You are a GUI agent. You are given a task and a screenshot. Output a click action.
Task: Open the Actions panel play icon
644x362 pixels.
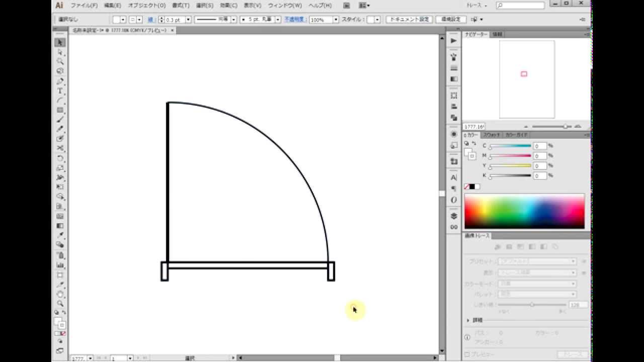[x=454, y=41]
